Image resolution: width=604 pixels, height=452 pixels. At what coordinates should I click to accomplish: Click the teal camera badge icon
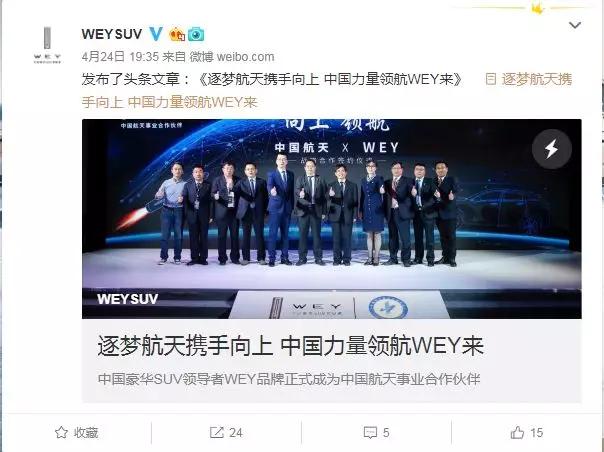[x=196, y=34]
